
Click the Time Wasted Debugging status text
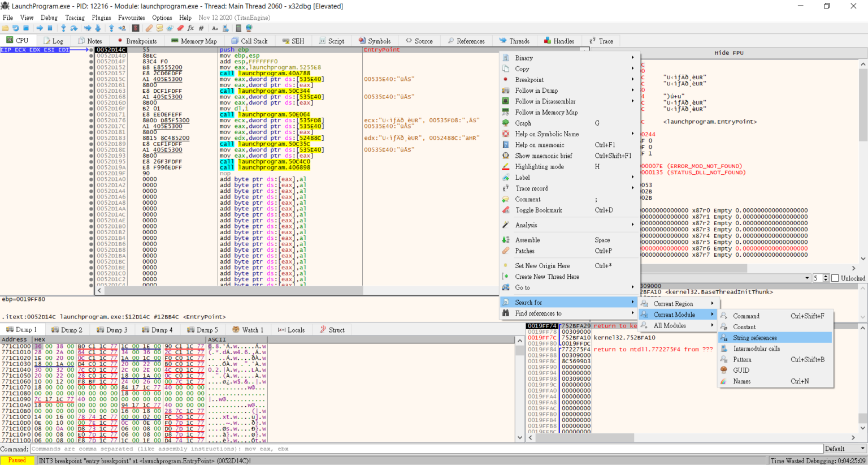point(818,460)
